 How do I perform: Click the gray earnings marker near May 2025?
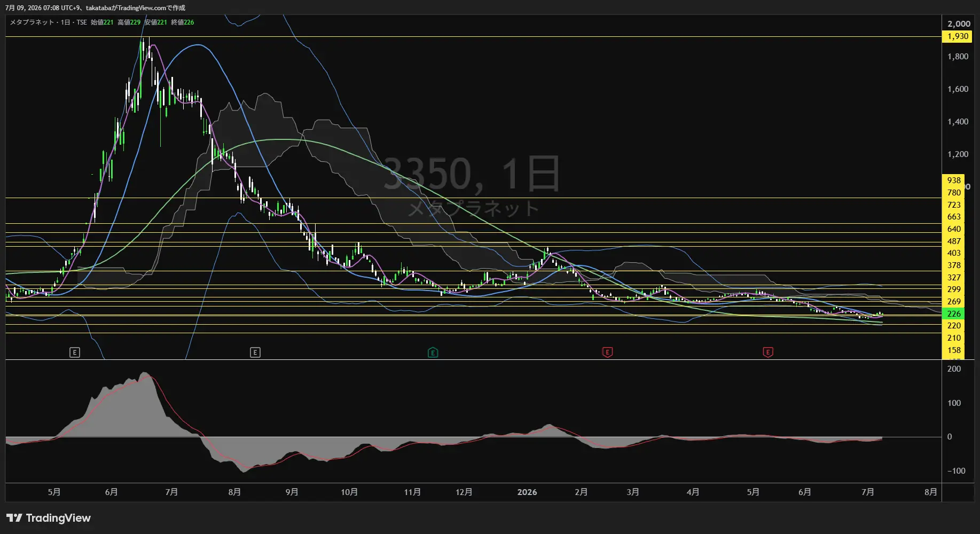75,352
